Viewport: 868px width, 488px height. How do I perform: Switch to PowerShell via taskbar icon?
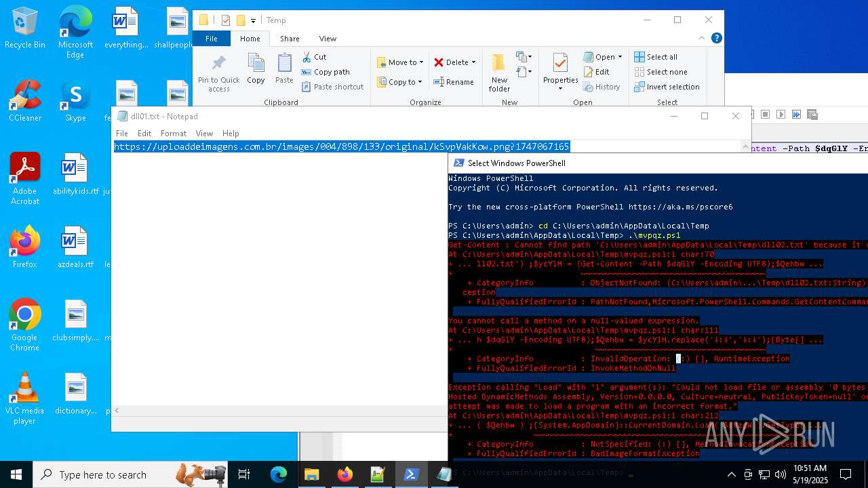click(x=411, y=474)
